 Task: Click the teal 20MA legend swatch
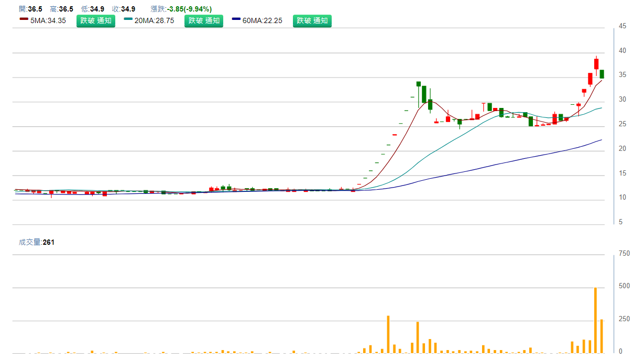pyautogui.click(x=128, y=19)
